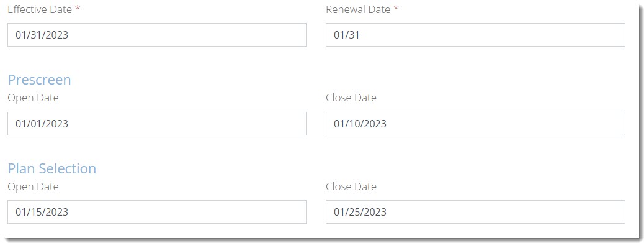Select the box containing 01/01/2023
Screen dimensions: 644x243
pos(157,124)
